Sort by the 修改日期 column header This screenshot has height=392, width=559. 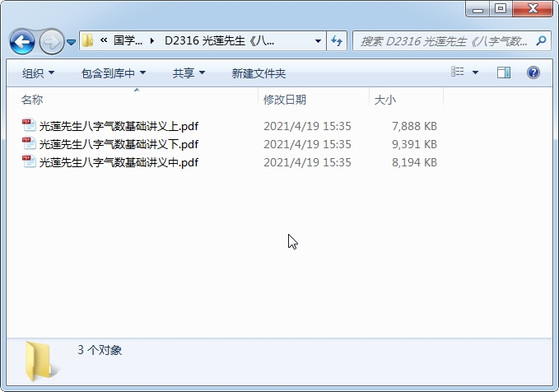point(285,100)
